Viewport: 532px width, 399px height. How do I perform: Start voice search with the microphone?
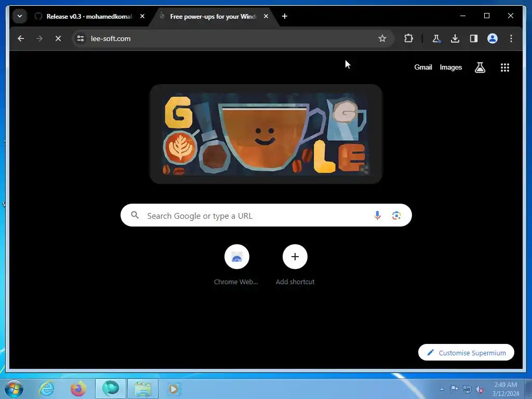click(377, 215)
